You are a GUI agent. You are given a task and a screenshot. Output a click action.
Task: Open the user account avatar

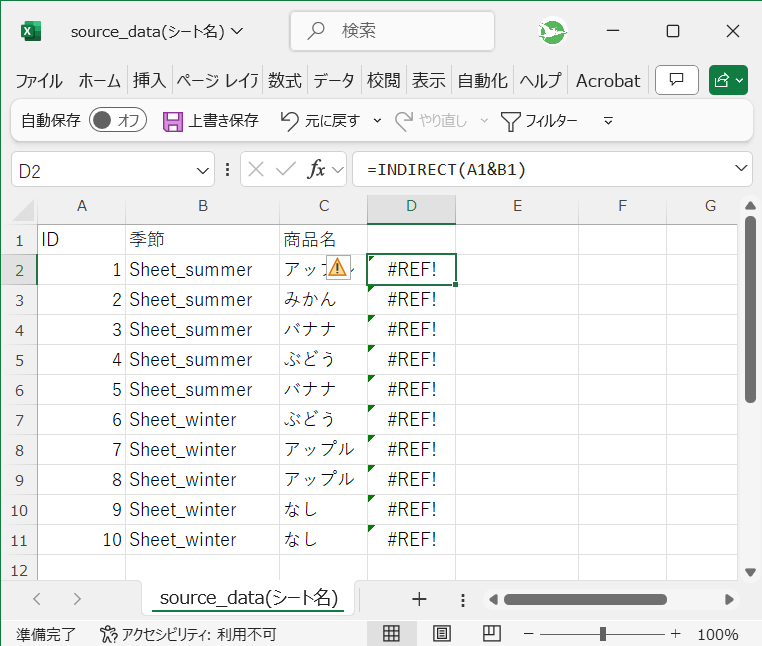552,31
